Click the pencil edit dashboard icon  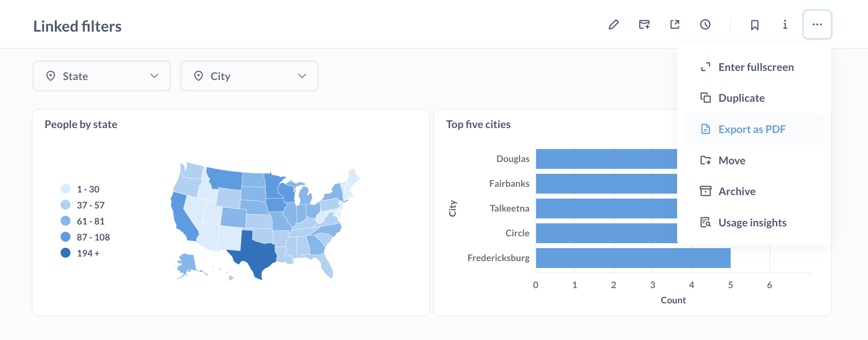click(x=613, y=25)
